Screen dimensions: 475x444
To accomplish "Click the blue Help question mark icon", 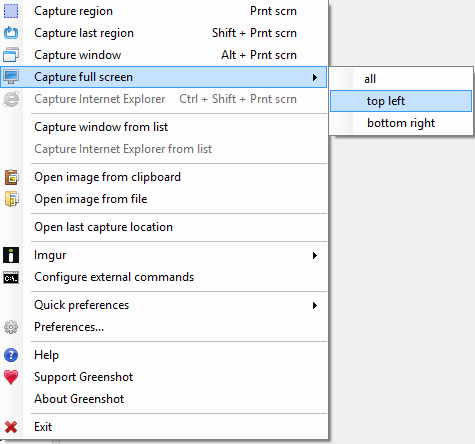I will click(x=11, y=355).
